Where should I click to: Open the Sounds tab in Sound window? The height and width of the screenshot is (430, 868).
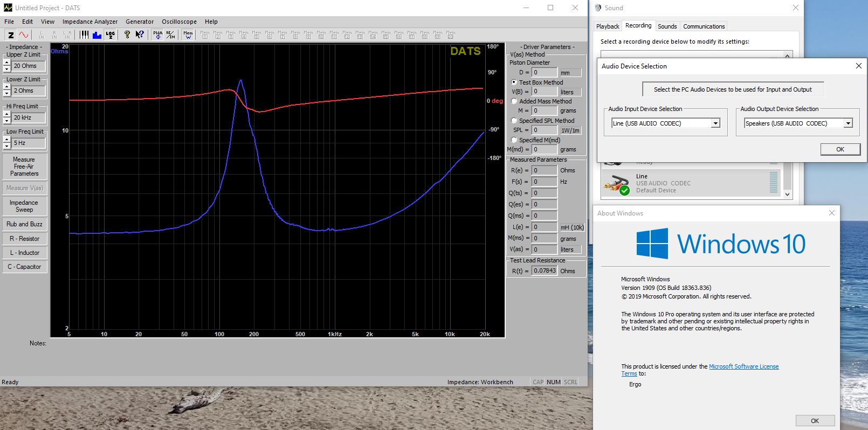(667, 26)
